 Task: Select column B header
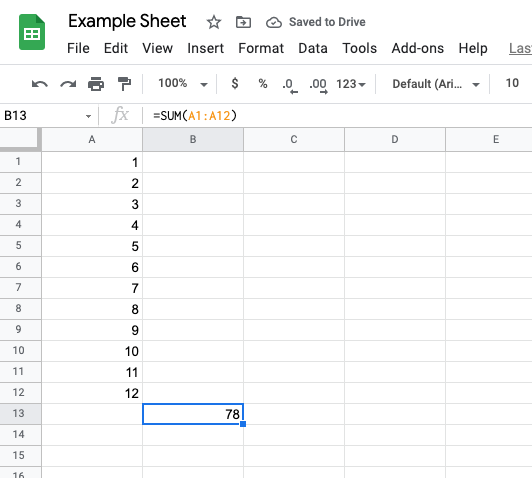[x=193, y=139]
